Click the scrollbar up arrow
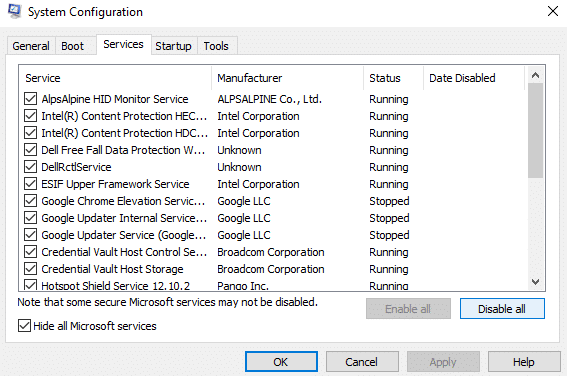567x376 pixels. [x=536, y=75]
